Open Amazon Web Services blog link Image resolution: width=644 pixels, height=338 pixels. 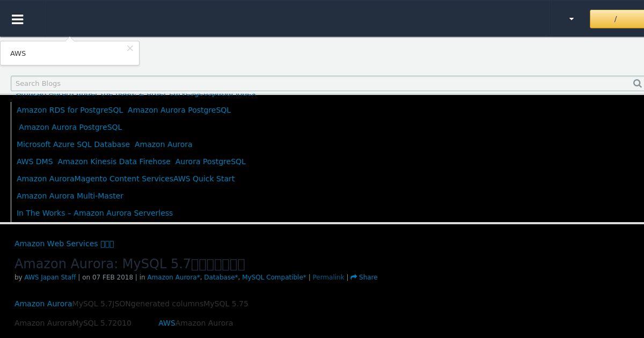click(x=64, y=244)
